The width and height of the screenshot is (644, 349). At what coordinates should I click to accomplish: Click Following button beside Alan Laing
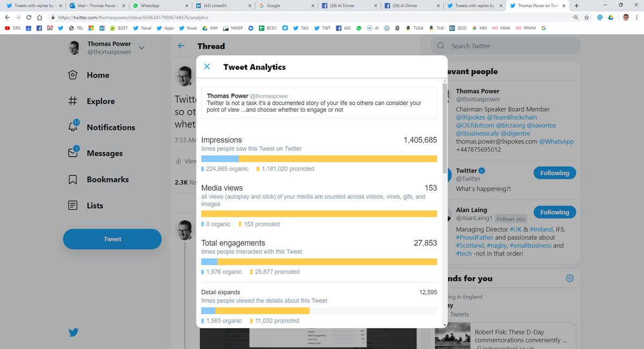pos(554,212)
